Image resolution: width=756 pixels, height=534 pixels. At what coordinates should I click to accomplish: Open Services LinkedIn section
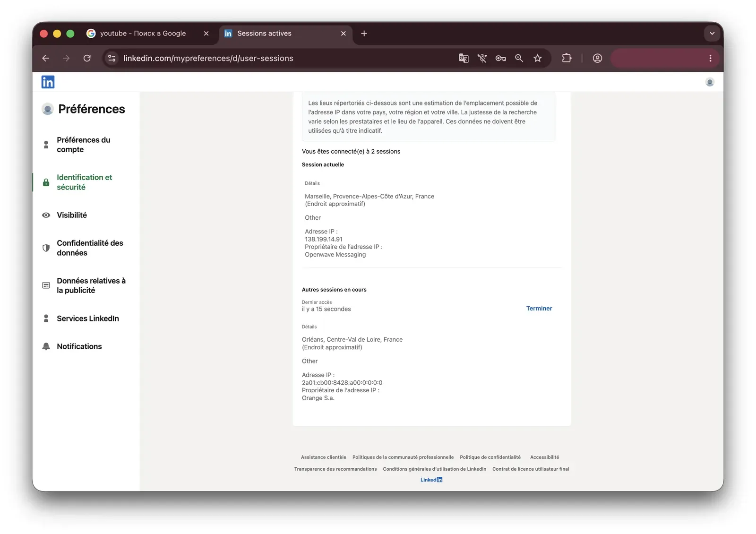click(x=88, y=319)
